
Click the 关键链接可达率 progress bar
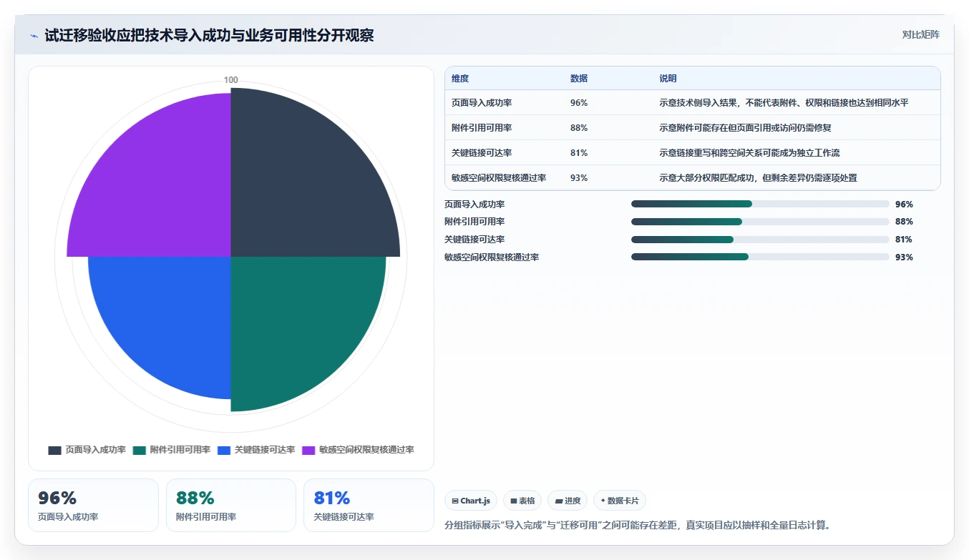point(760,240)
